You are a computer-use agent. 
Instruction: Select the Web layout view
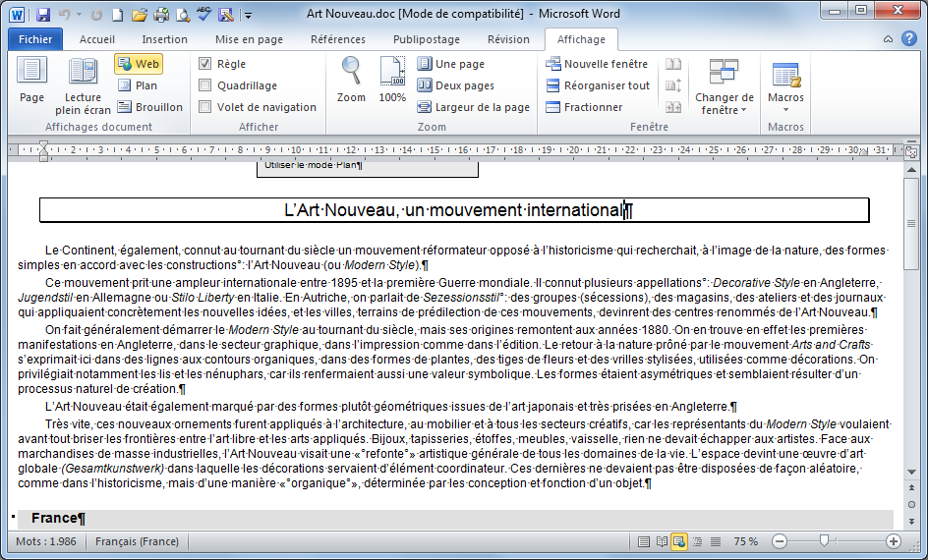coord(139,64)
